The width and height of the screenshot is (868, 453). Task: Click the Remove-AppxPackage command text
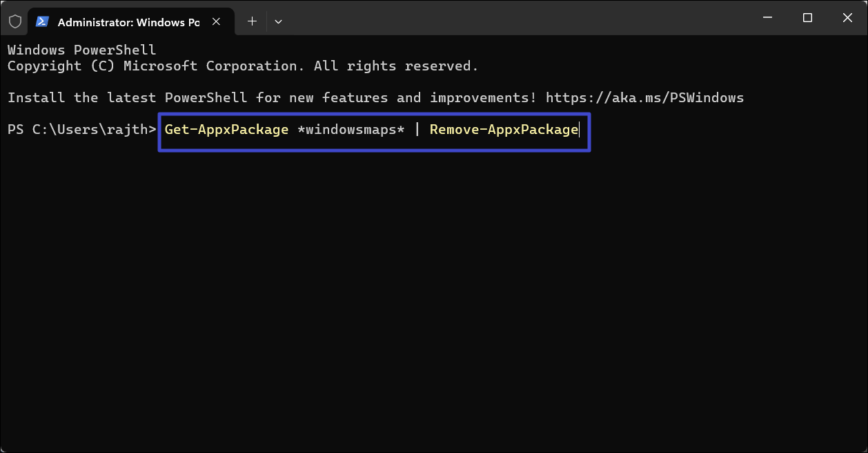504,130
